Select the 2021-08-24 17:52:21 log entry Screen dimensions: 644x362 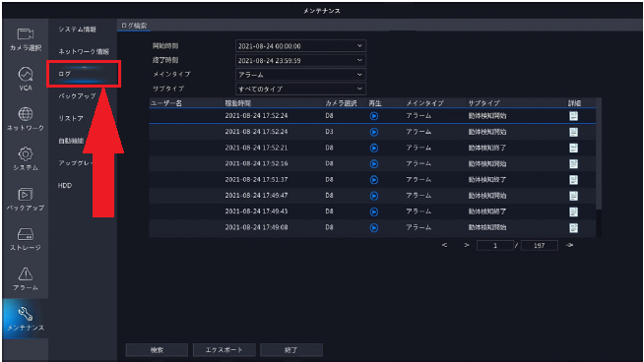372,148
